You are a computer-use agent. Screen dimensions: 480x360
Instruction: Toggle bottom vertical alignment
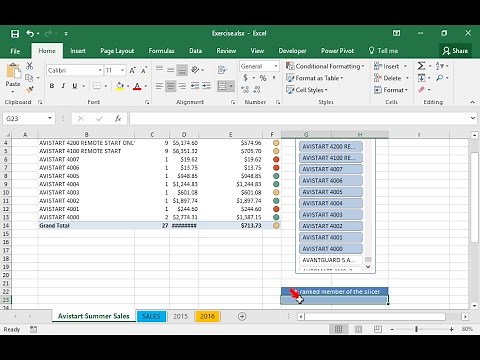tap(182, 70)
